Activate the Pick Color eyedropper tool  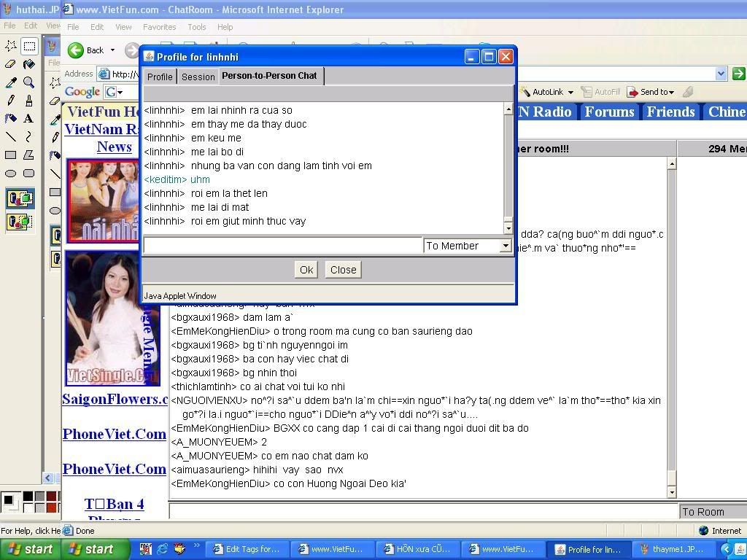[10, 82]
